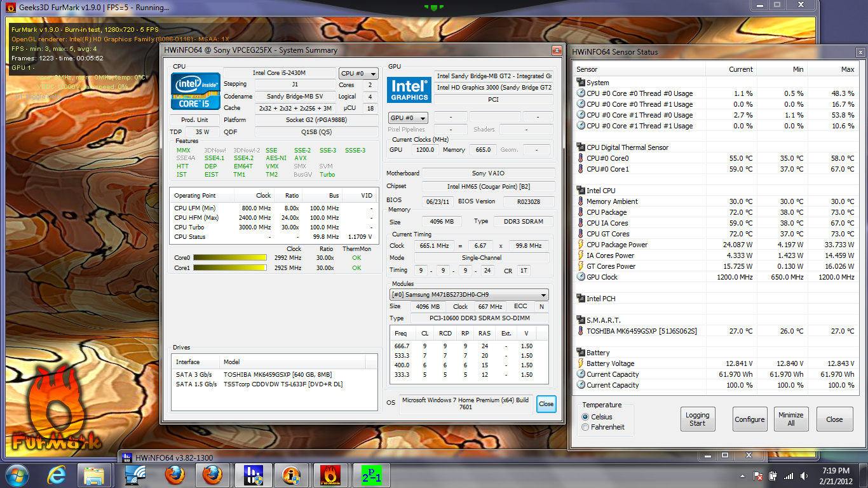Click thermometer icon next to CPU#0 Core0
868x488 pixels.
coord(581,158)
